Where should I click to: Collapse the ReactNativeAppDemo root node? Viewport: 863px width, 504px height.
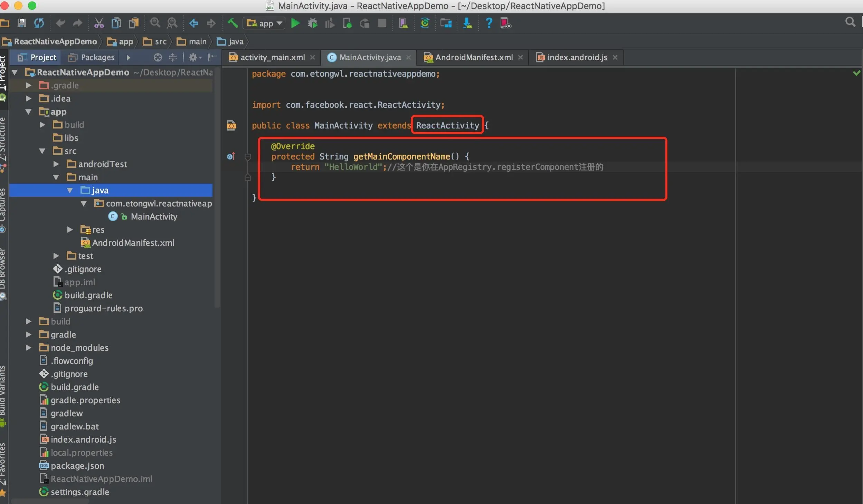pos(15,72)
